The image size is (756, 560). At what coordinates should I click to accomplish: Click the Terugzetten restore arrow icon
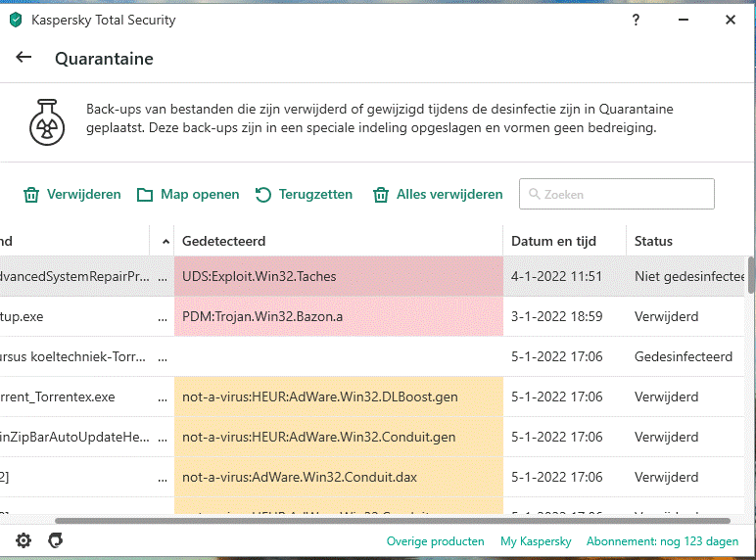point(263,195)
